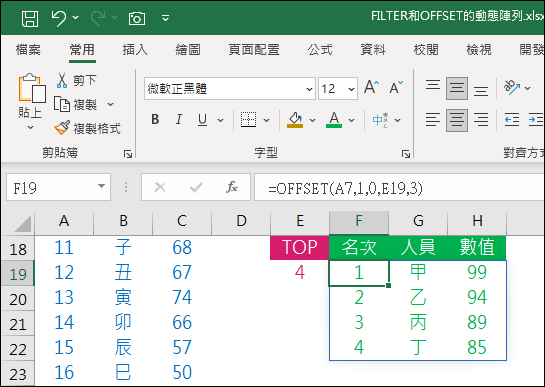Click the Undo arrow icon
545x387 pixels.
(59, 18)
